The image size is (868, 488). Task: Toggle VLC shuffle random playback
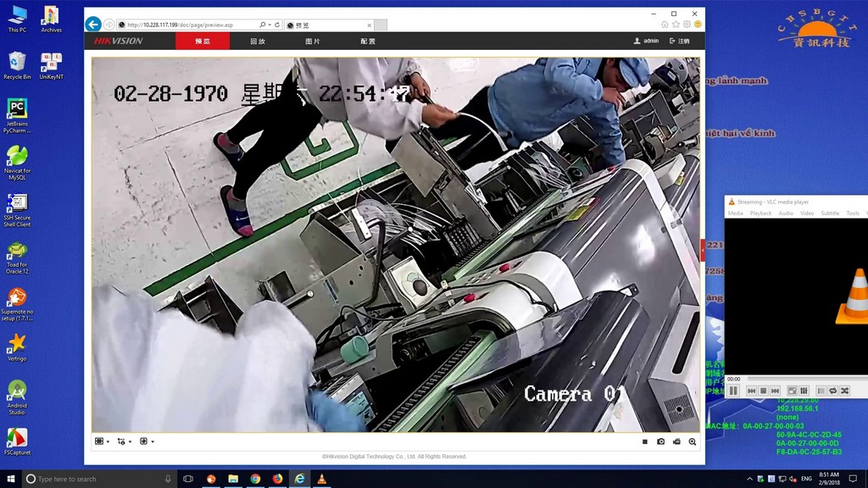pyautogui.click(x=844, y=391)
